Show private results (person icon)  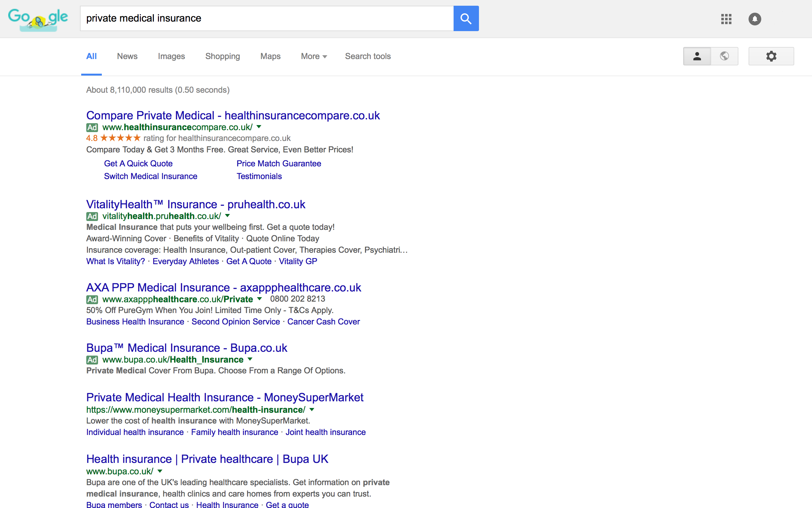[x=697, y=56]
